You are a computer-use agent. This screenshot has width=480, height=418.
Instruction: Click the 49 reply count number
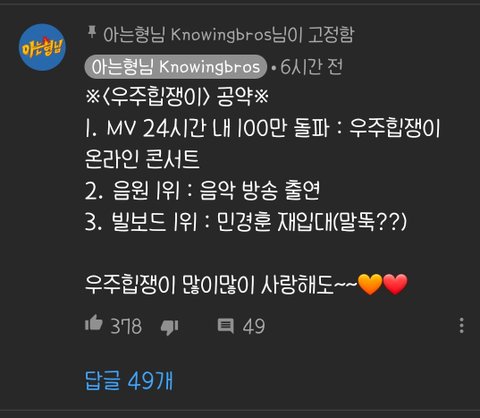click(254, 326)
